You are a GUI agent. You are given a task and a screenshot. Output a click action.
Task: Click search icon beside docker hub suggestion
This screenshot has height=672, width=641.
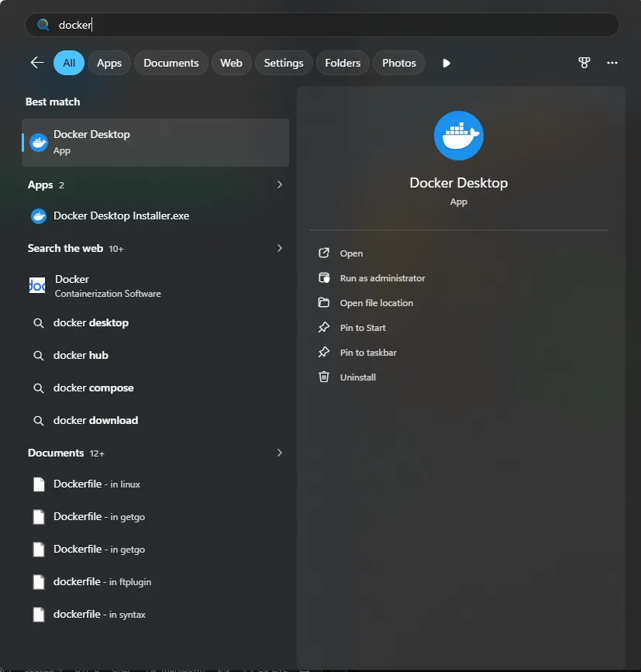pos(39,356)
